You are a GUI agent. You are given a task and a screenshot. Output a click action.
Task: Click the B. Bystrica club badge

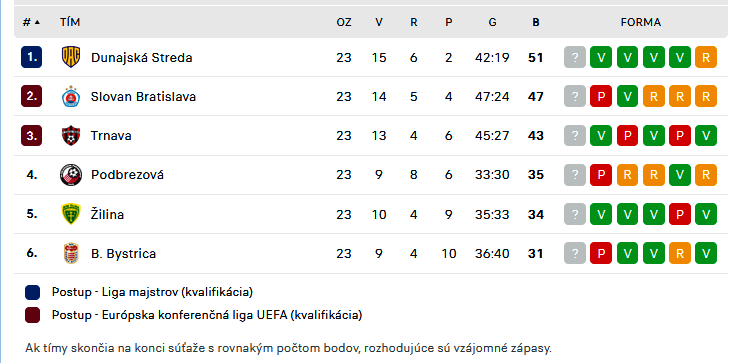71,253
